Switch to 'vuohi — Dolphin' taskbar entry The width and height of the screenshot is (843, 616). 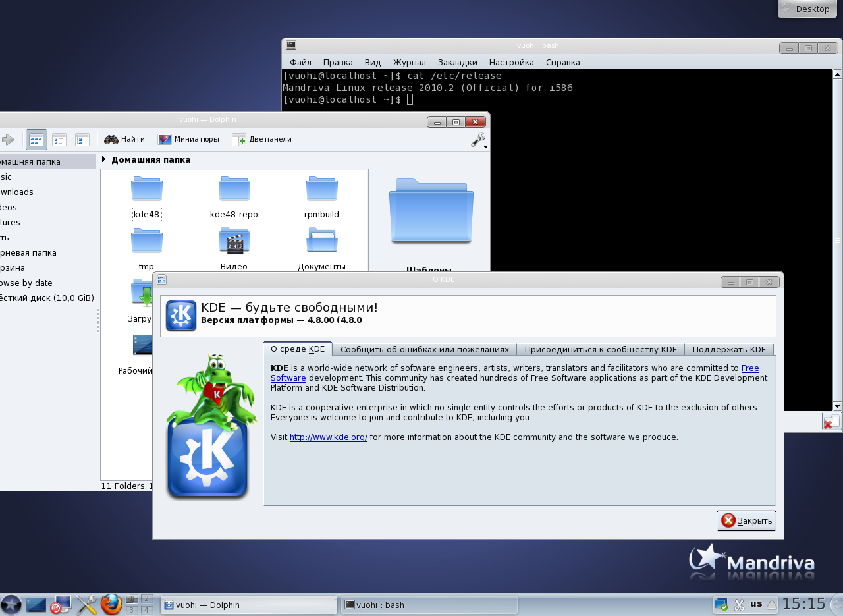point(249,605)
